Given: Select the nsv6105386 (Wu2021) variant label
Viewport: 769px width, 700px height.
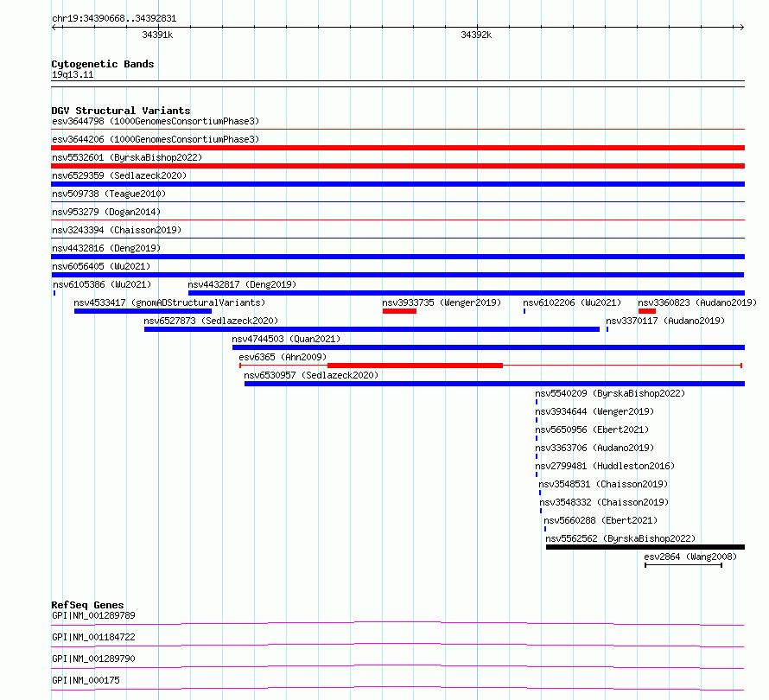Looking at the screenshot, I should click(102, 284).
